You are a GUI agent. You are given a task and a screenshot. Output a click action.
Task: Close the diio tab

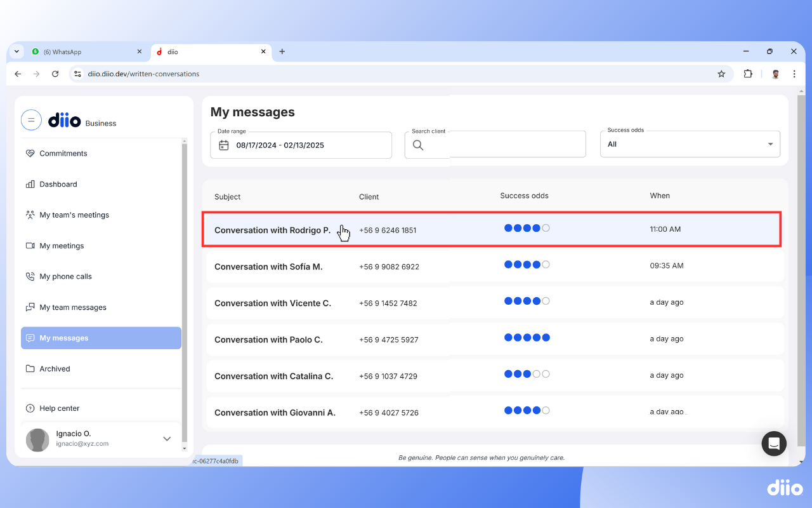263,51
